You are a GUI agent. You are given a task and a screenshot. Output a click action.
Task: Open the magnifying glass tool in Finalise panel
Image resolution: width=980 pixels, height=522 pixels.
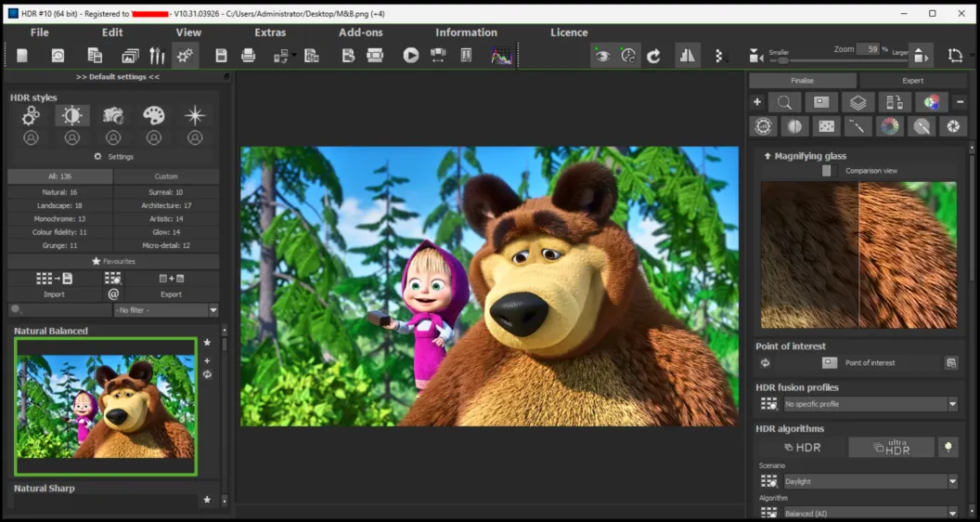(x=785, y=103)
